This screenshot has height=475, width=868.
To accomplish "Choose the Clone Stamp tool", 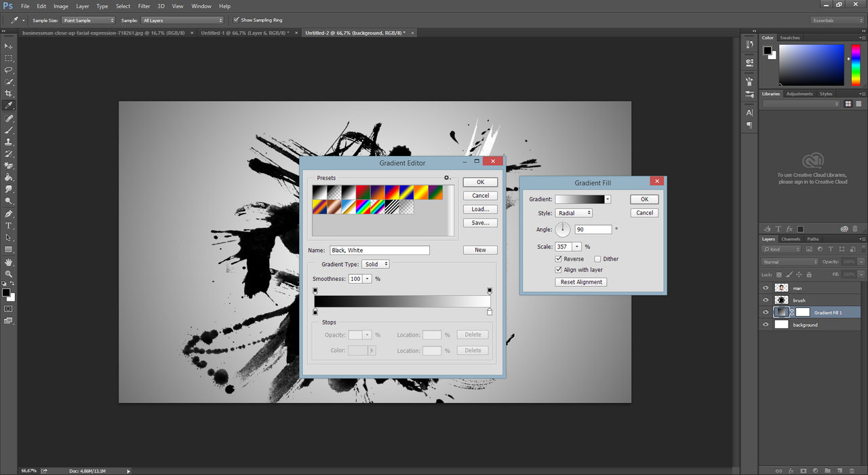I will click(9, 142).
